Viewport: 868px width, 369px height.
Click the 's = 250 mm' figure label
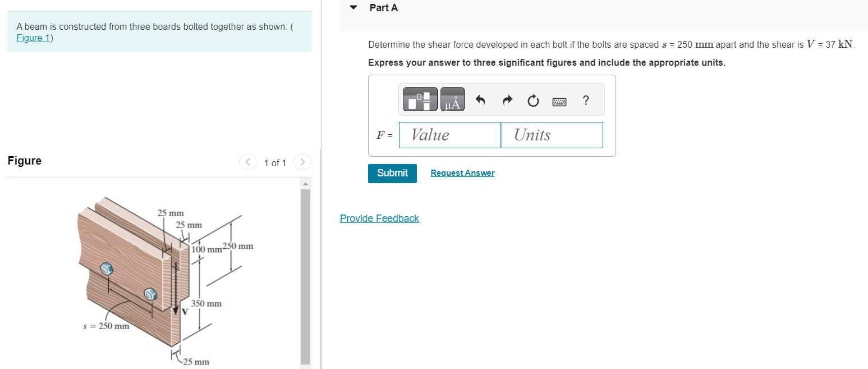click(x=106, y=326)
